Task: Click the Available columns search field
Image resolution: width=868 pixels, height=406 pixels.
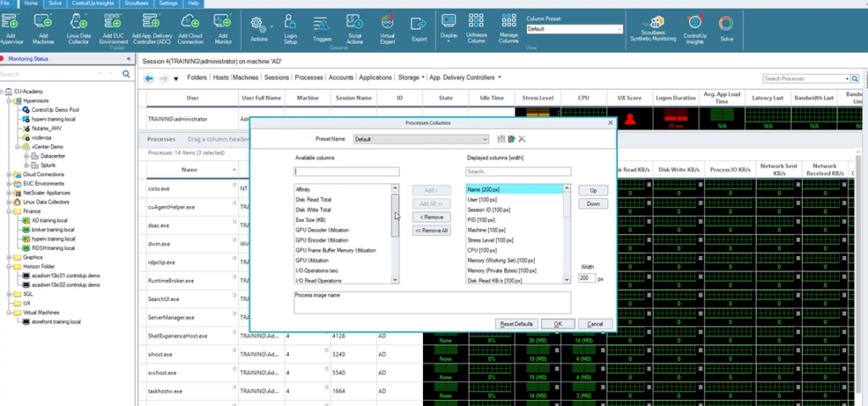Action: click(347, 172)
